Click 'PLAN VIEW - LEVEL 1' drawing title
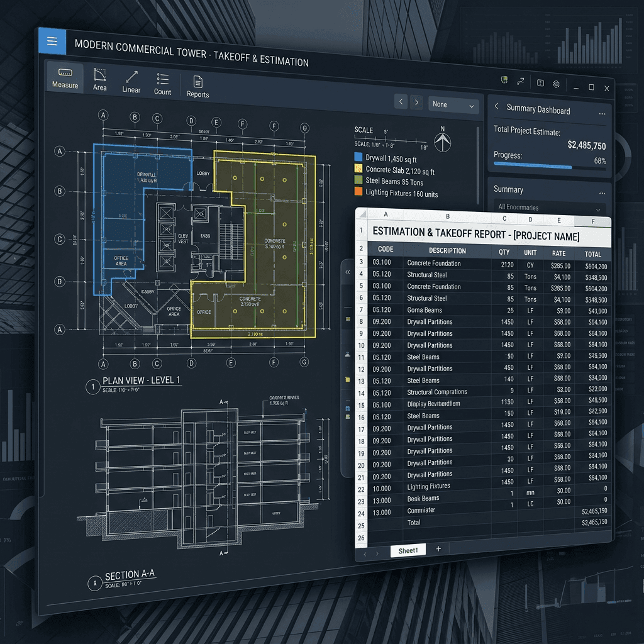Screen dimensions: 644x644 pyautogui.click(x=141, y=380)
